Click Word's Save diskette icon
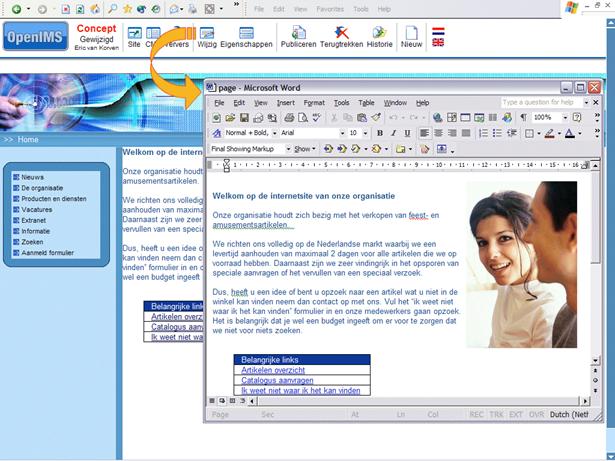 pyautogui.click(x=244, y=117)
